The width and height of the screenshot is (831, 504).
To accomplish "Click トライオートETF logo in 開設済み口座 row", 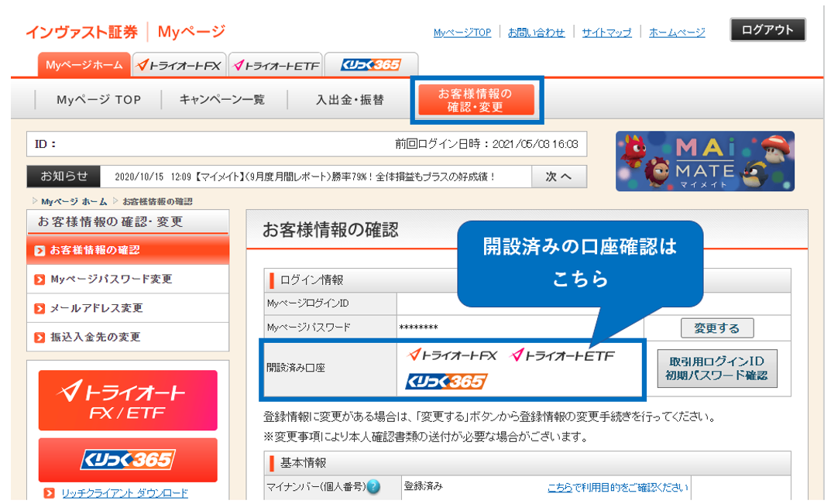I will pos(561,355).
